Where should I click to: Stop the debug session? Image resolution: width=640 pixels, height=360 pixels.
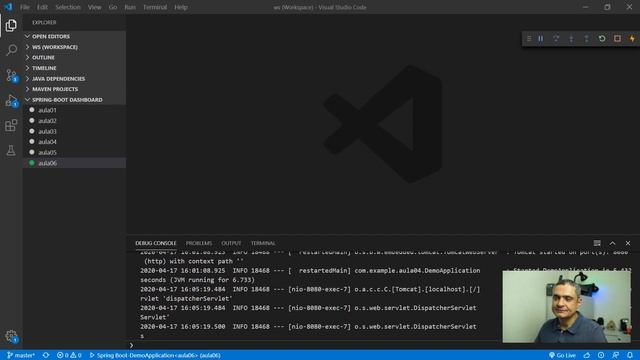pos(617,38)
